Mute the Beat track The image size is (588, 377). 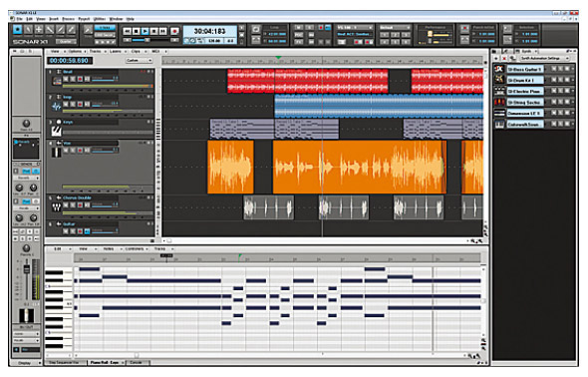(x=66, y=79)
